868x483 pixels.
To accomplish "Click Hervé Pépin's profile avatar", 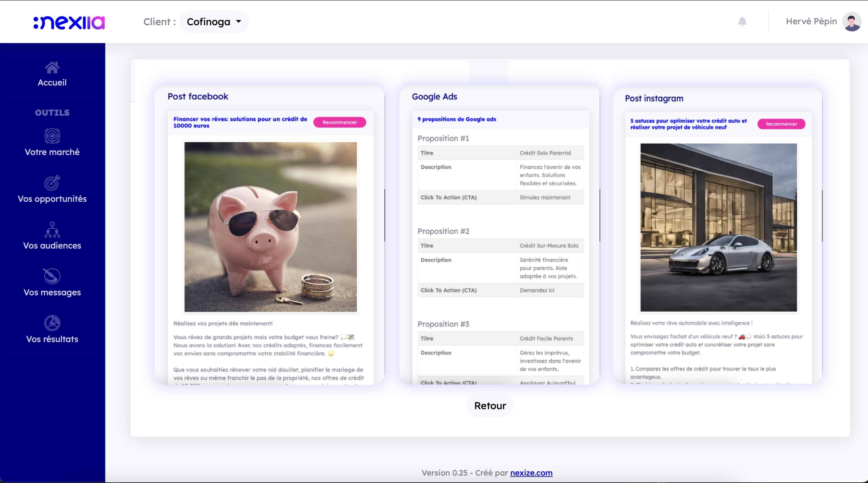I will tap(851, 22).
